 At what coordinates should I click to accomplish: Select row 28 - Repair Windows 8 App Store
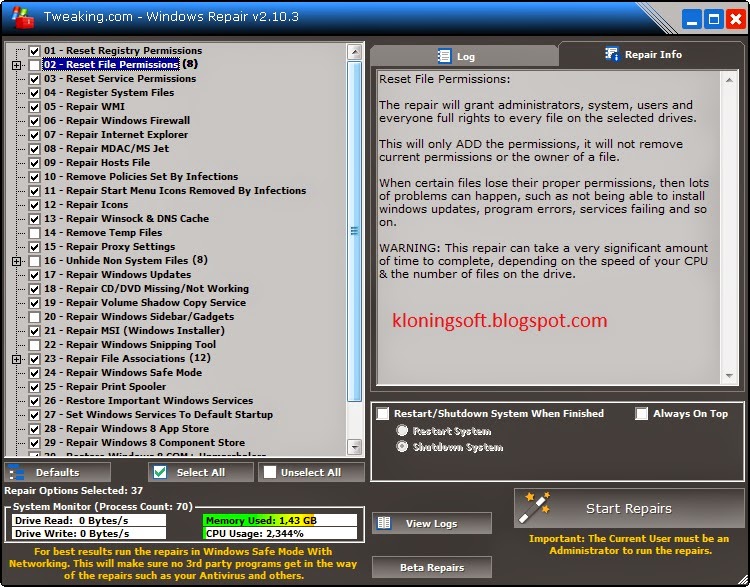point(126,429)
